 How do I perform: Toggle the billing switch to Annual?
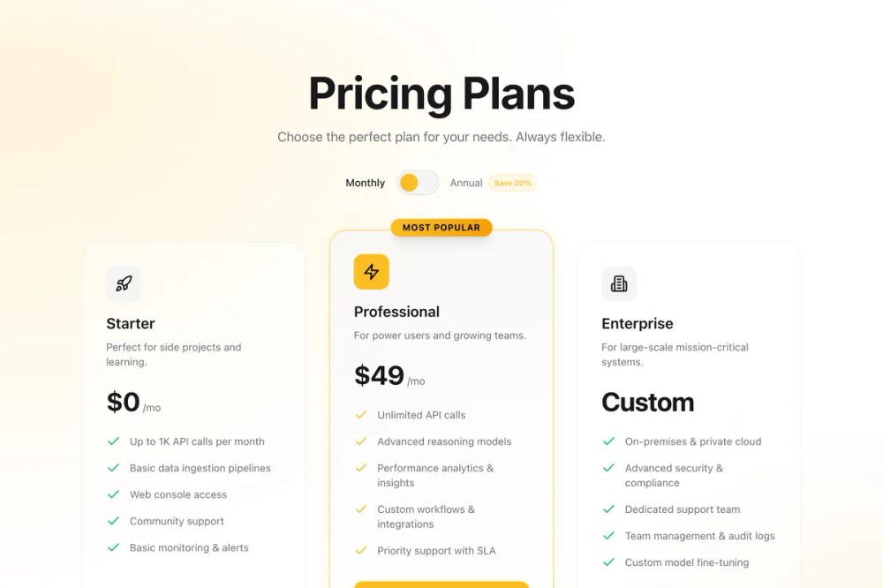coord(417,182)
